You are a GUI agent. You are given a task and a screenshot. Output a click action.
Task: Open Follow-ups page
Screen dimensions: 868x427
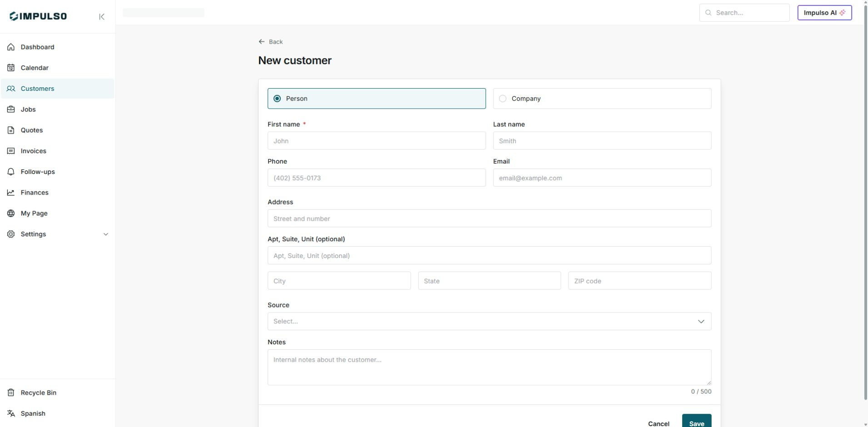click(58, 172)
